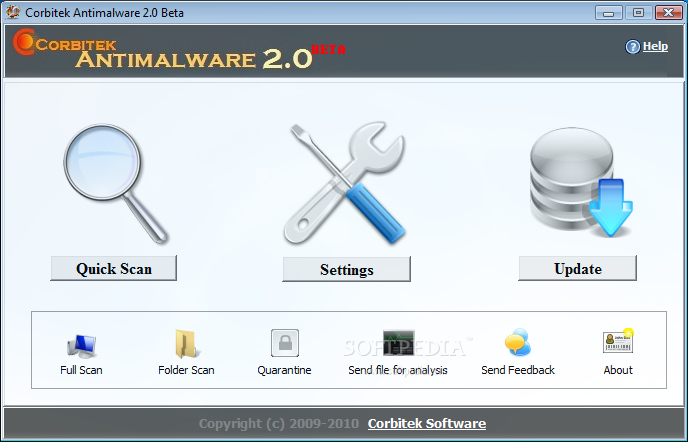Open Quarantine via the padlock icon
The height and width of the screenshot is (442, 688).
(285, 343)
